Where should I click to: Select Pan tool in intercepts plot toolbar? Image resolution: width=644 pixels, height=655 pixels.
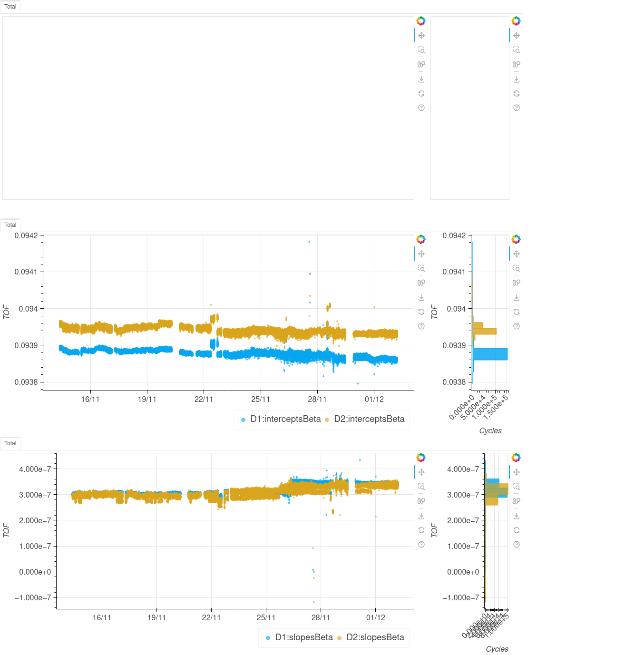[421, 254]
